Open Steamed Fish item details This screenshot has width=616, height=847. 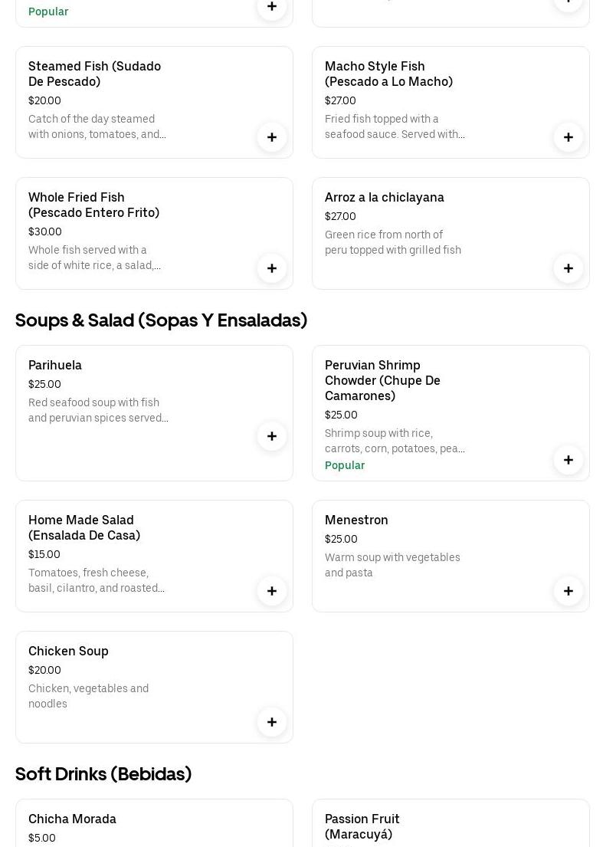click(x=94, y=74)
